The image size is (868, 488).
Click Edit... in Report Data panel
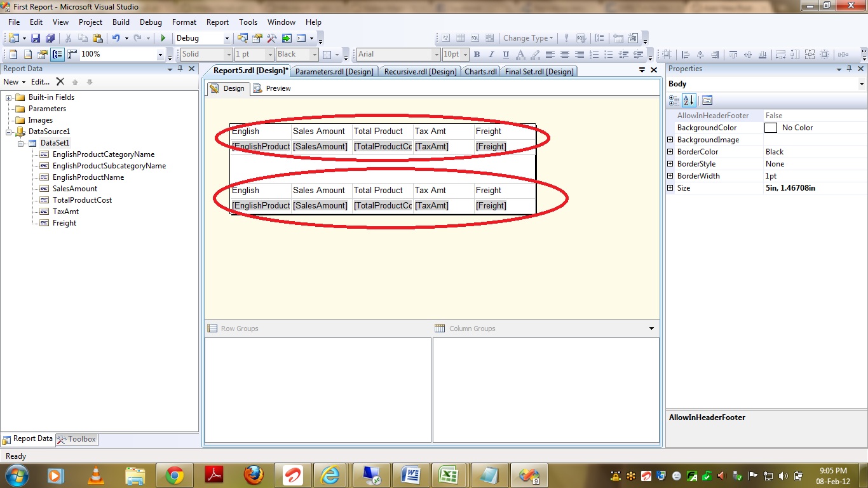(40, 82)
